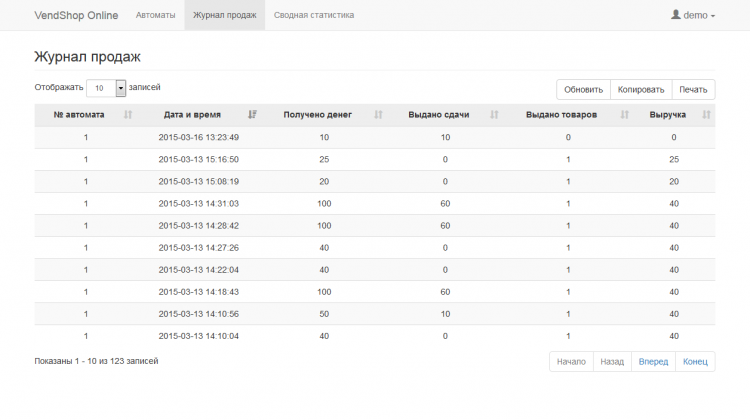Select the row dated 2015-03-13 14:18:43
The width and height of the screenshot is (750, 420).
pyautogui.click(x=375, y=292)
